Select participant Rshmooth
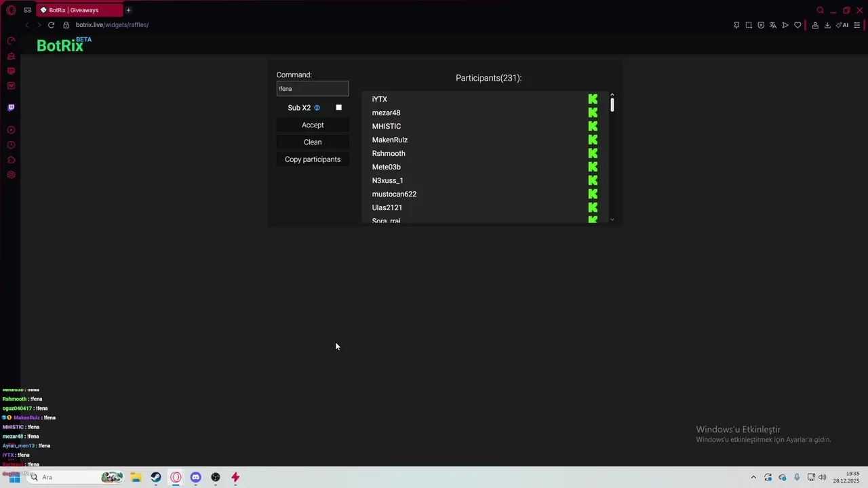The width and height of the screenshot is (868, 488). coord(389,153)
